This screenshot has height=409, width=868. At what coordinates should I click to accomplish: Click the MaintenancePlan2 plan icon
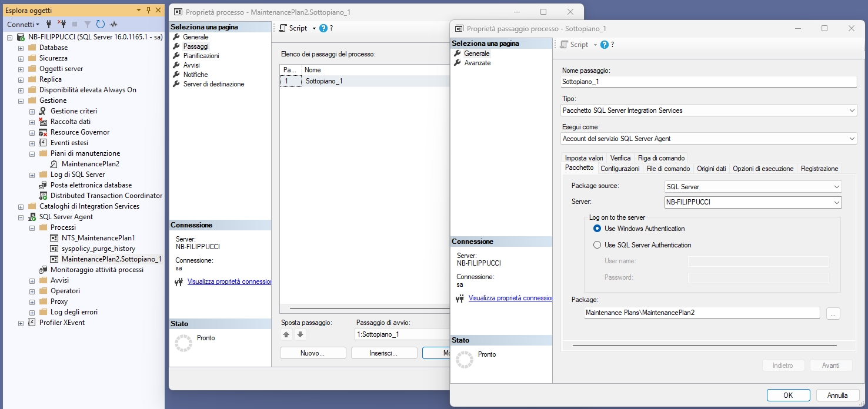pos(54,164)
